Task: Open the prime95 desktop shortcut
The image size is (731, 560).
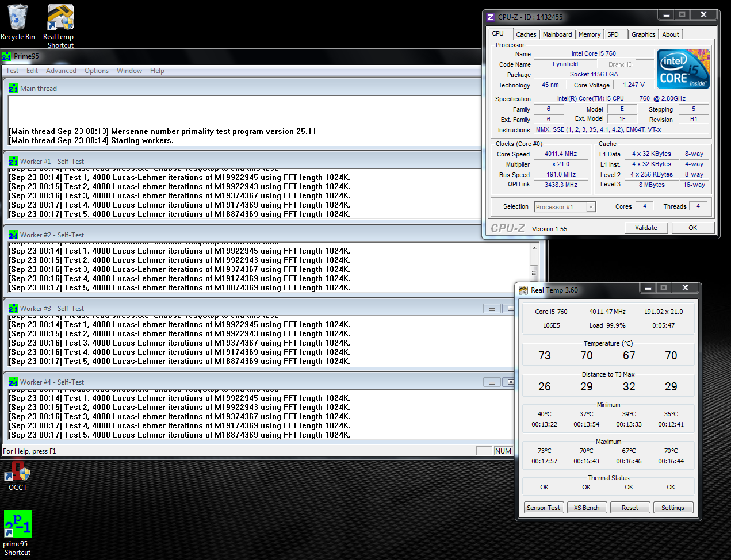Action: (17, 525)
